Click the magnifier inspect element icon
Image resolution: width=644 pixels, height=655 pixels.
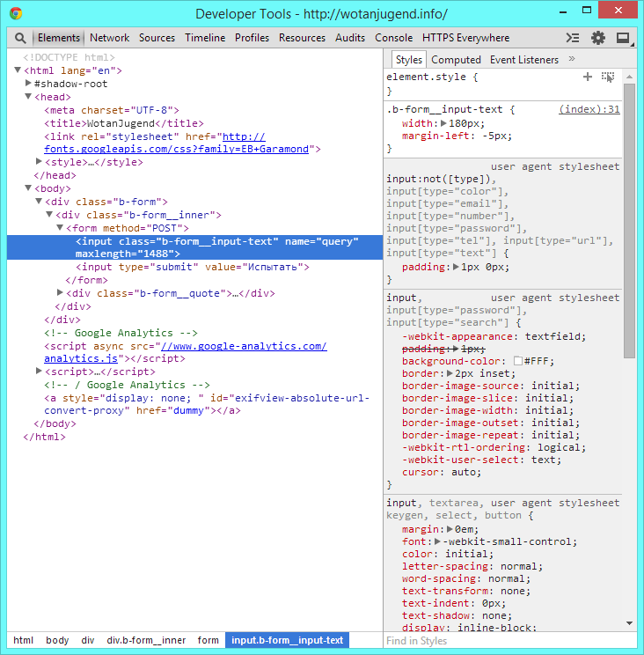click(x=20, y=38)
